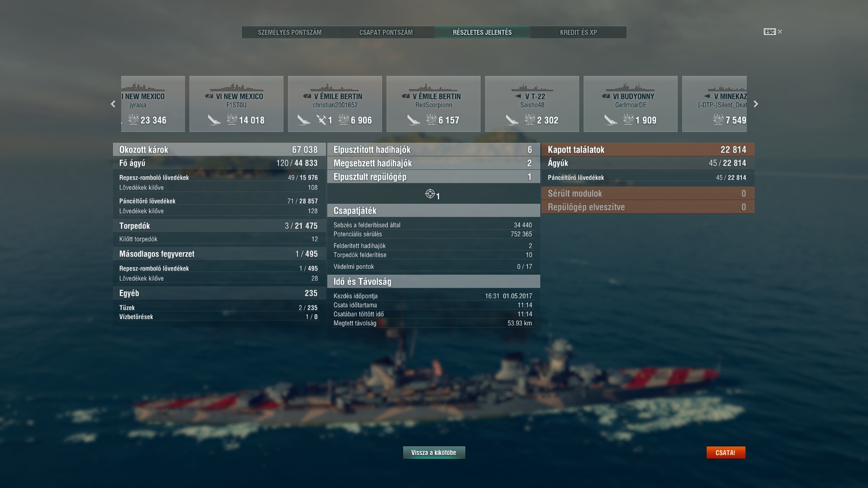The height and width of the screenshot is (488, 868).
Task: Click sunk-ship icon on RedScorpionn's card
Action: 413,120
